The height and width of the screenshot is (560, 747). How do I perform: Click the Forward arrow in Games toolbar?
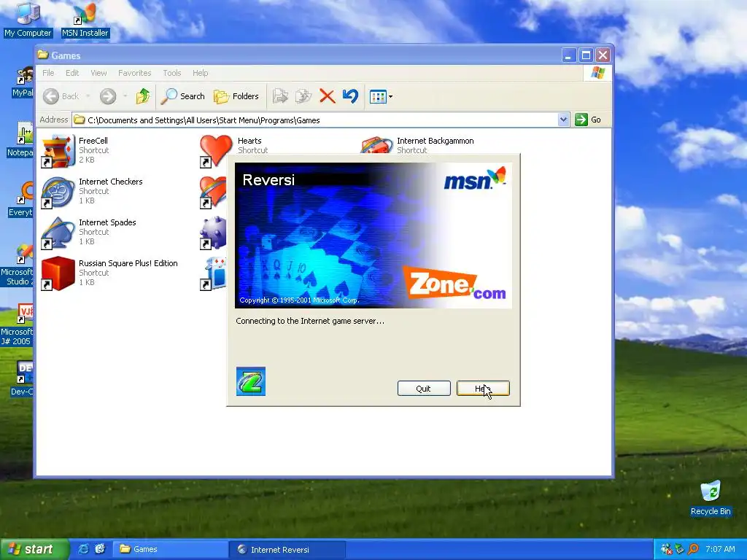(108, 96)
